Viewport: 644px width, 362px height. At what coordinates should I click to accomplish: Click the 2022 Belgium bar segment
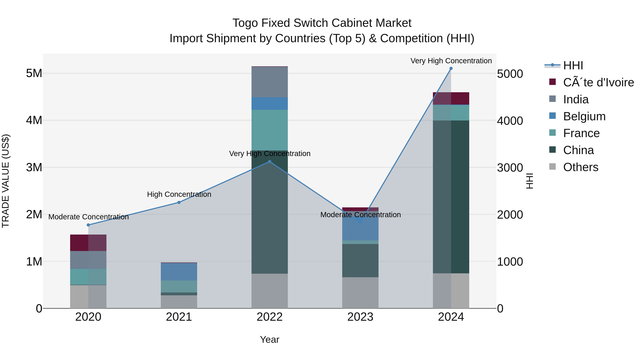pos(270,104)
